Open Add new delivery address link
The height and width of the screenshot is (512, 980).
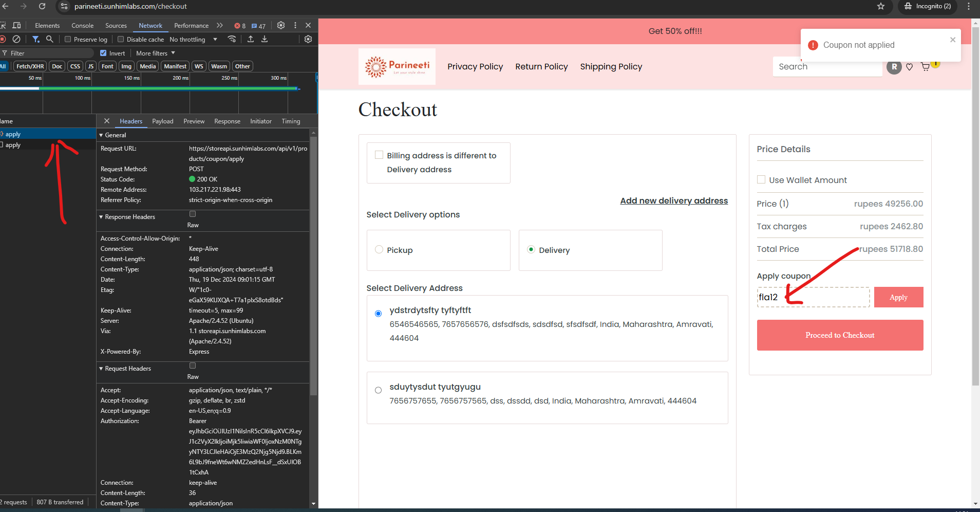(674, 200)
